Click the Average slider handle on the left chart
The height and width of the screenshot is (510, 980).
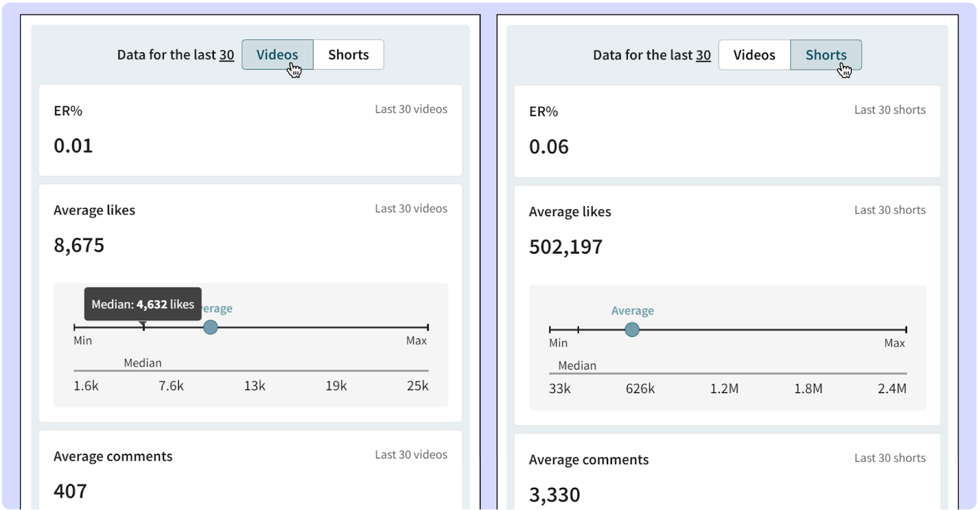point(210,328)
